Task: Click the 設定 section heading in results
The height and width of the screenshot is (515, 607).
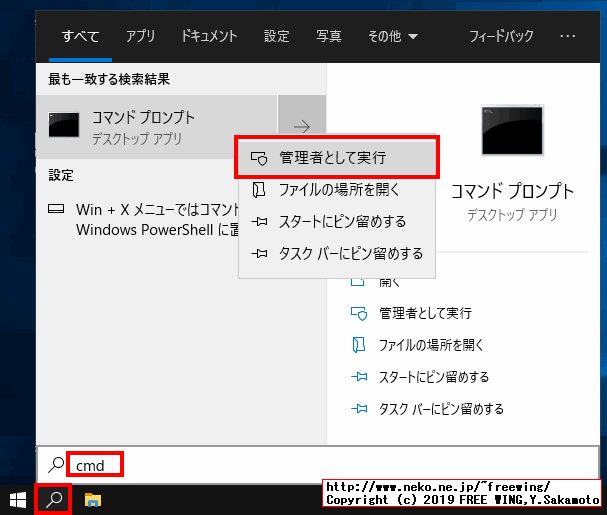Action: [61, 175]
